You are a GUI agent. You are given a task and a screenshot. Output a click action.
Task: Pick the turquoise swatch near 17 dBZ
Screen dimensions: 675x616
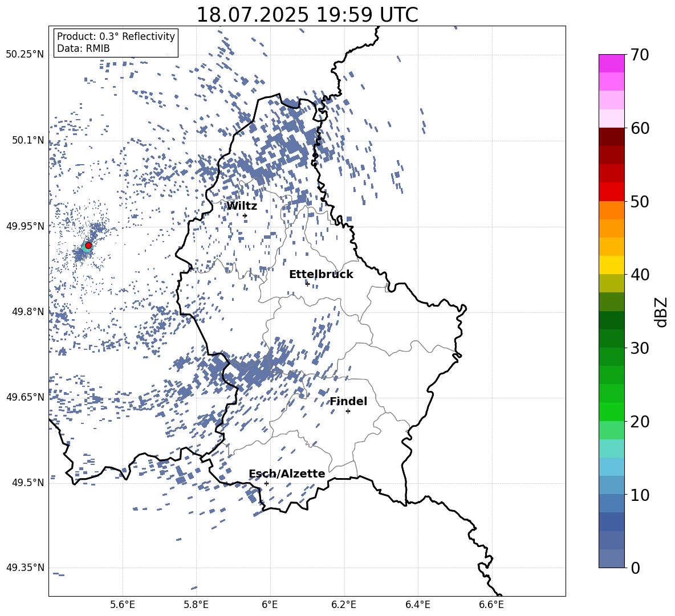click(x=611, y=448)
